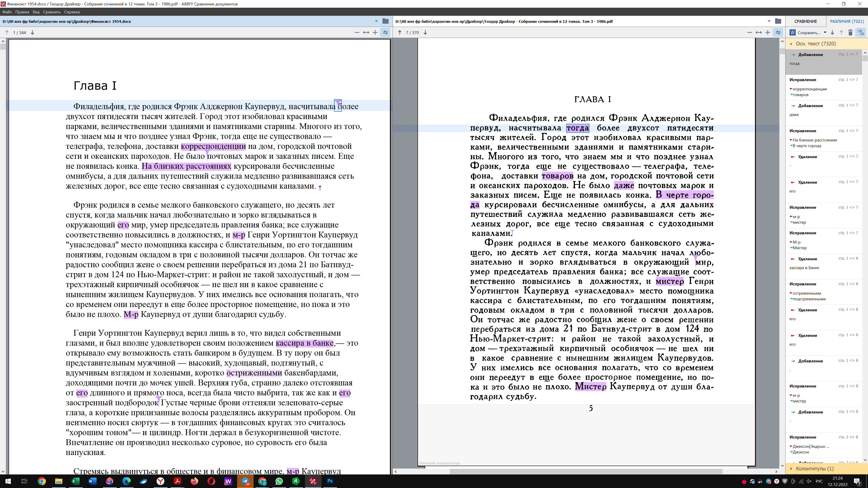Fit left document to width
This screenshot has width=868, height=488.
click(366, 33)
